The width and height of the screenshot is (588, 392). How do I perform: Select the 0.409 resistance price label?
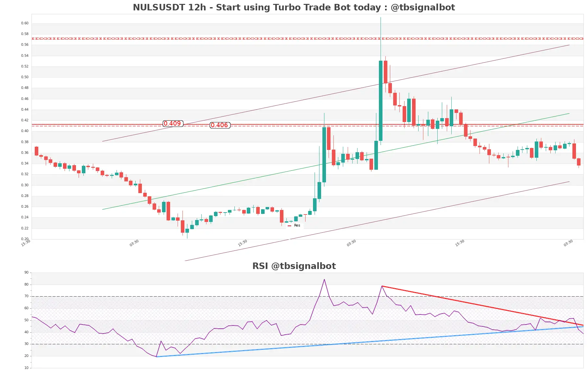(x=173, y=124)
